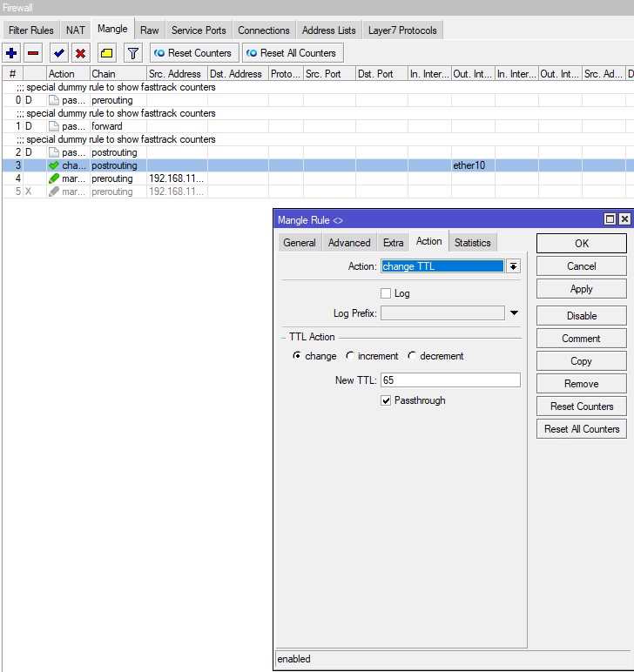Image resolution: width=634 pixels, height=672 pixels.
Task: Click Reset All Counters in dialog side panel
Action: click(581, 429)
